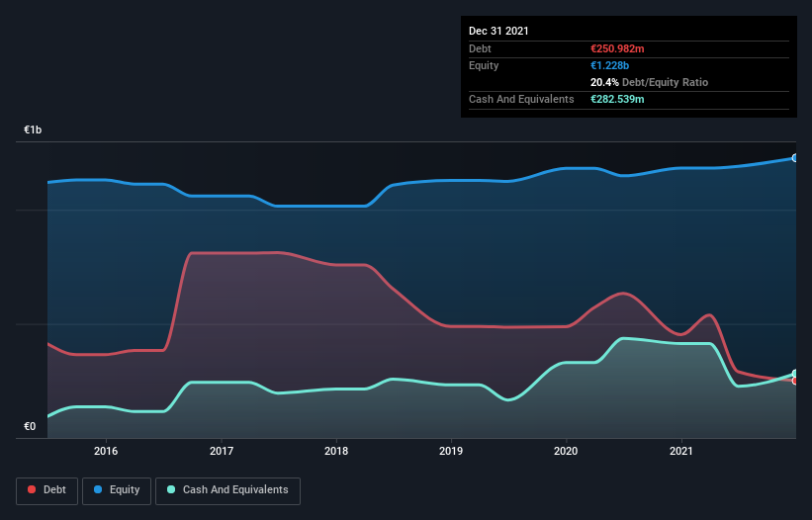Toggle the Cash And Equivalents legend button
This screenshot has width=812, height=520.
click(x=227, y=490)
